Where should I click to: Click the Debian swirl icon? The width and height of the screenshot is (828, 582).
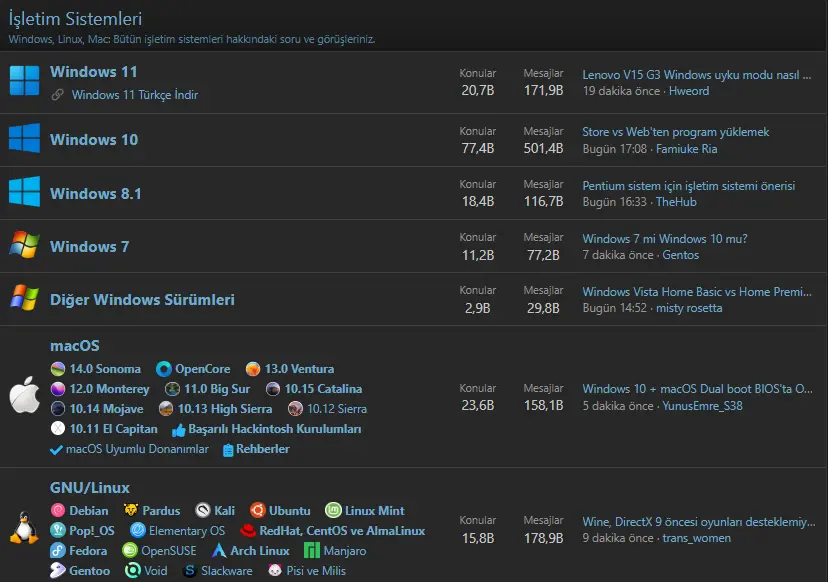coord(58,510)
